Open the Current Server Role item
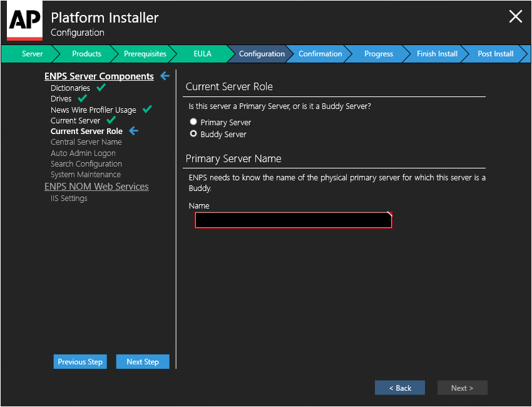The image size is (532, 407). (x=86, y=131)
